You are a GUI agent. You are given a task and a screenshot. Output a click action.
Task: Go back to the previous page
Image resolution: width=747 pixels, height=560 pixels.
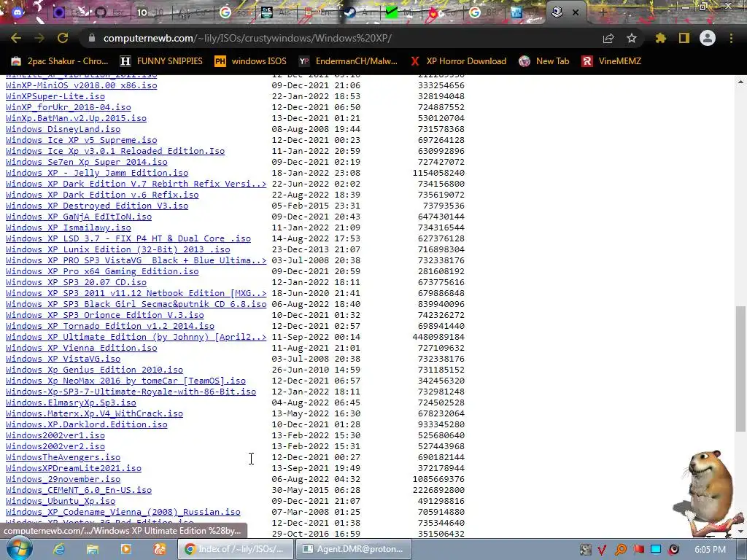[16, 38]
